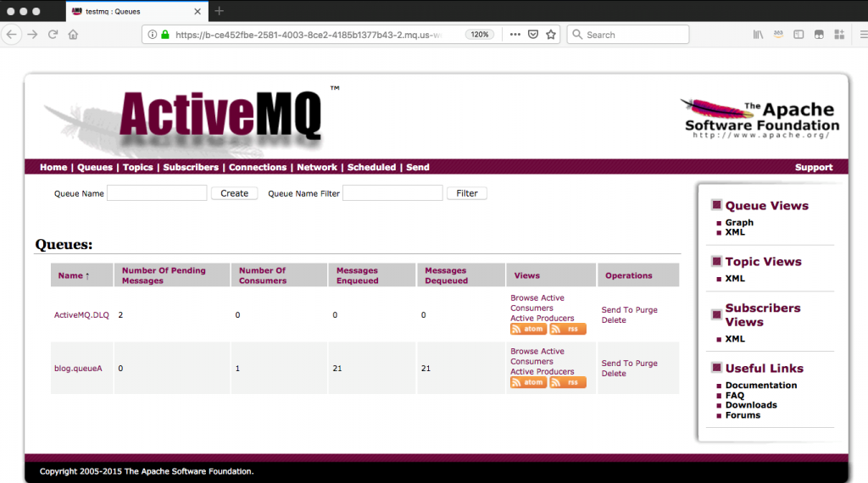Open the FAQ useful link
This screenshot has height=483, width=868.
[735, 395]
